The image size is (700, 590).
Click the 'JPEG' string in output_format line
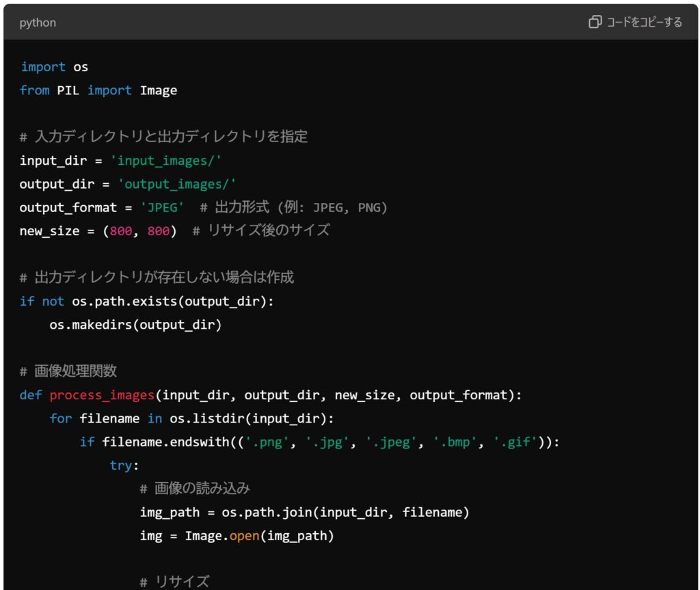pyautogui.click(x=162, y=207)
